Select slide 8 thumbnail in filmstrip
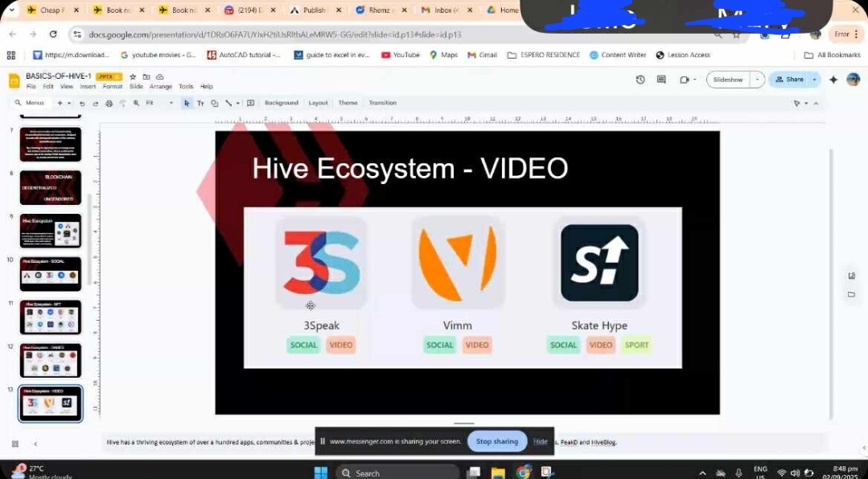Viewport: 868px width, 479px height. 51,187
